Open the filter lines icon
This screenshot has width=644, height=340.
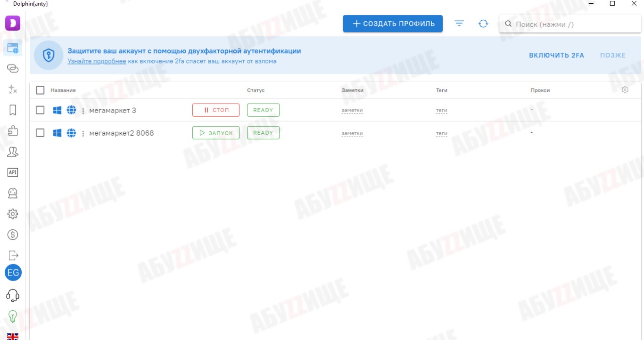(459, 24)
